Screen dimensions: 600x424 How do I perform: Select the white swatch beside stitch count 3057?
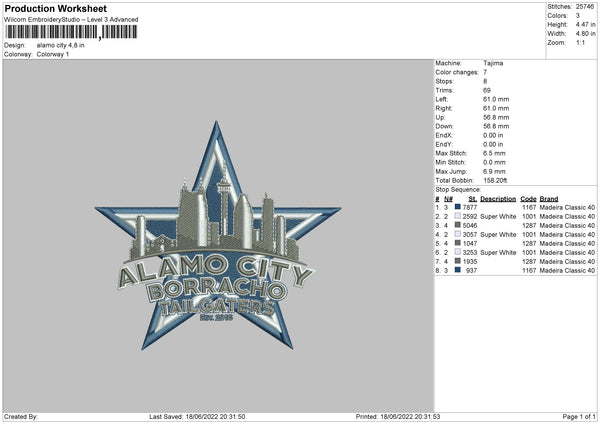coord(457,234)
